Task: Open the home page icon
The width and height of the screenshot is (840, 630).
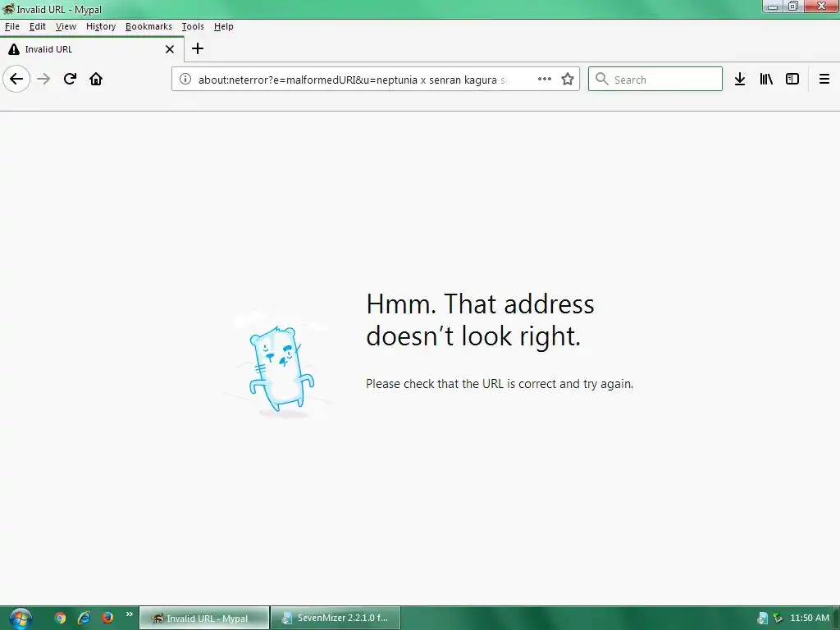Action: click(x=96, y=80)
